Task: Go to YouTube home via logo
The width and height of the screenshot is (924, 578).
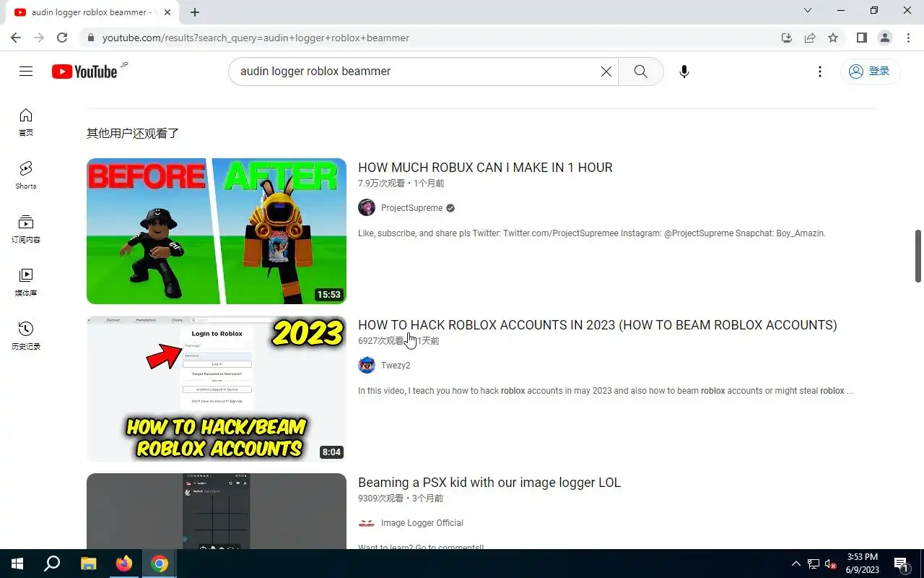Action: coord(84,72)
